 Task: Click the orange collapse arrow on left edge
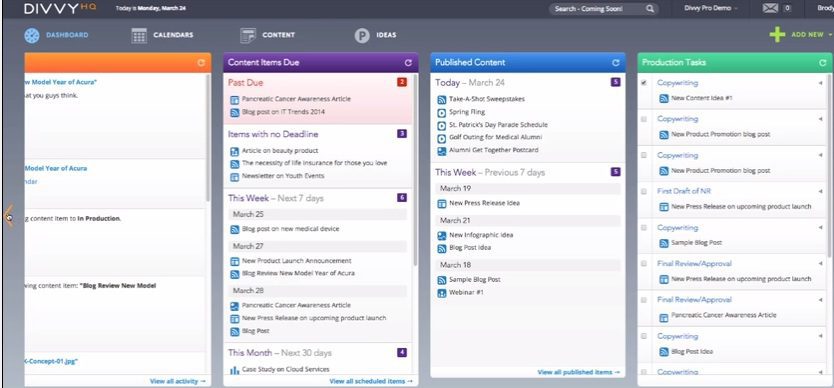[x=9, y=216]
